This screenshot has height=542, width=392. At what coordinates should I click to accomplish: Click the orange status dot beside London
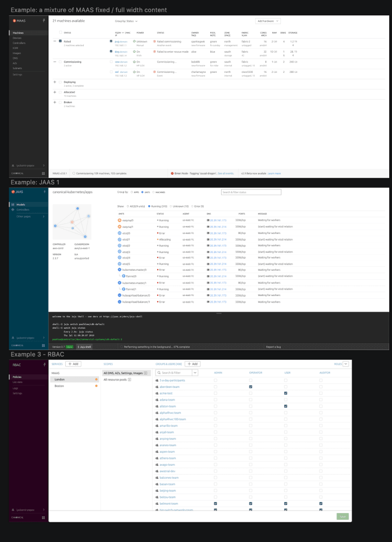click(96, 379)
